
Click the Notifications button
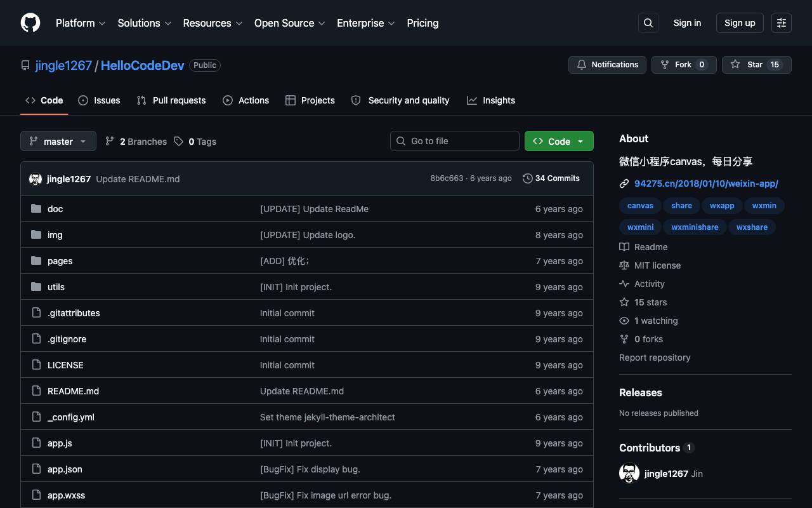pyautogui.click(x=608, y=65)
